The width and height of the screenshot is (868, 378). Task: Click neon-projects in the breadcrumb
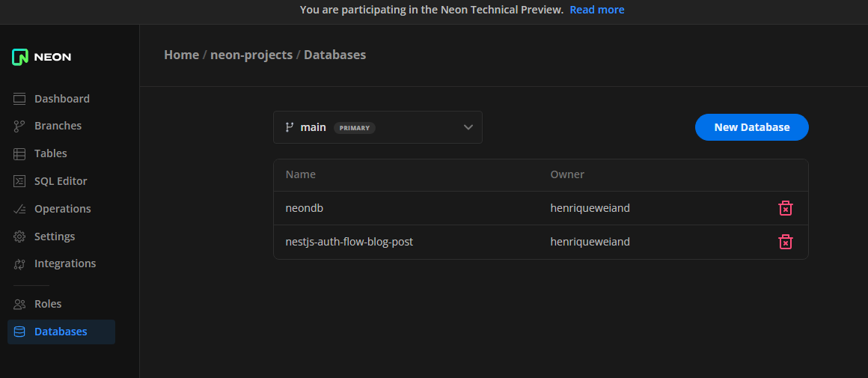(251, 55)
